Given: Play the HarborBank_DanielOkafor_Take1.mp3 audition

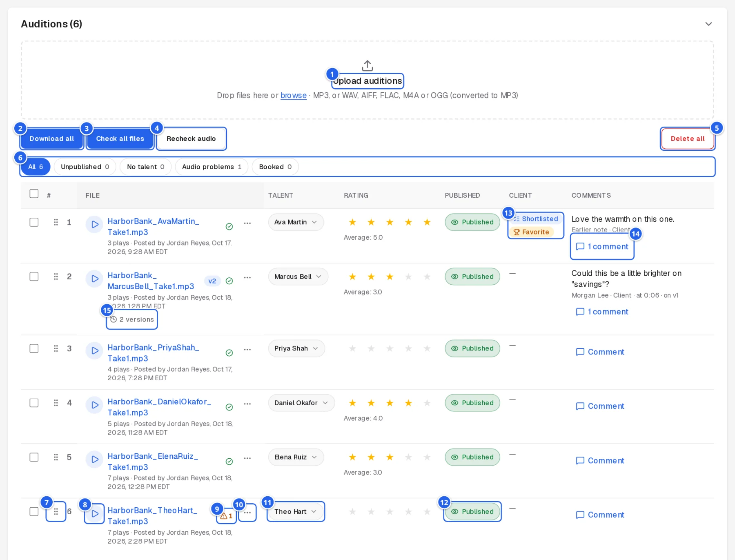Looking at the screenshot, I should 94,405.
